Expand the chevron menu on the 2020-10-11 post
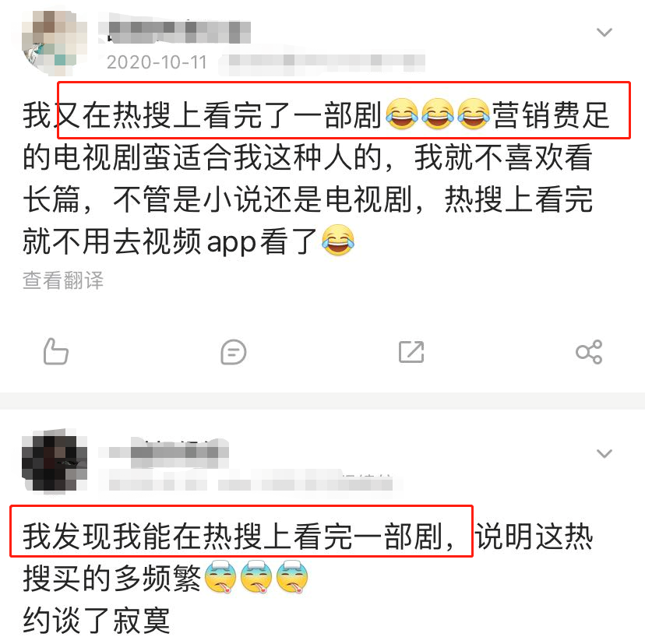645x644 pixels. click(x=604, y=32)
